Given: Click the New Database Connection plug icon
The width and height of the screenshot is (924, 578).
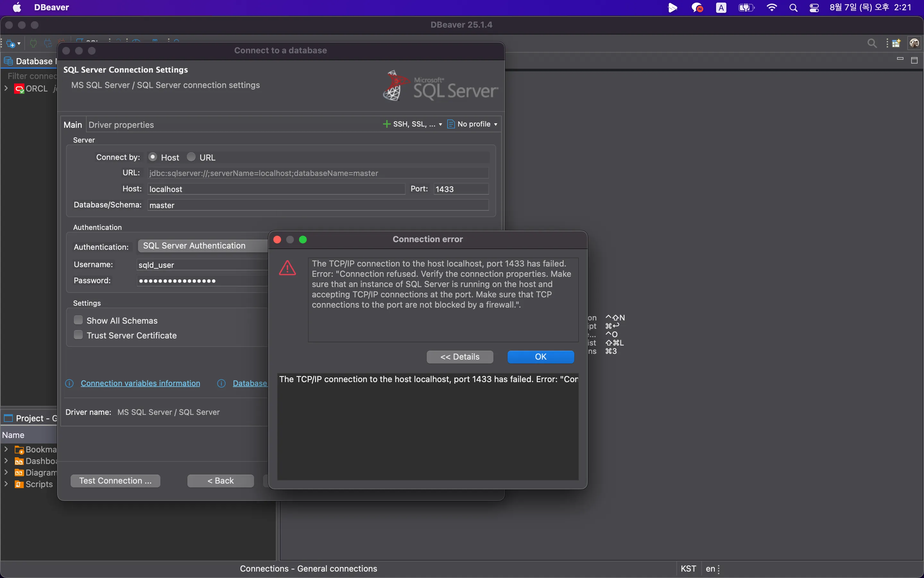Looking at the screenshot, I should click(x=10, y=44).
